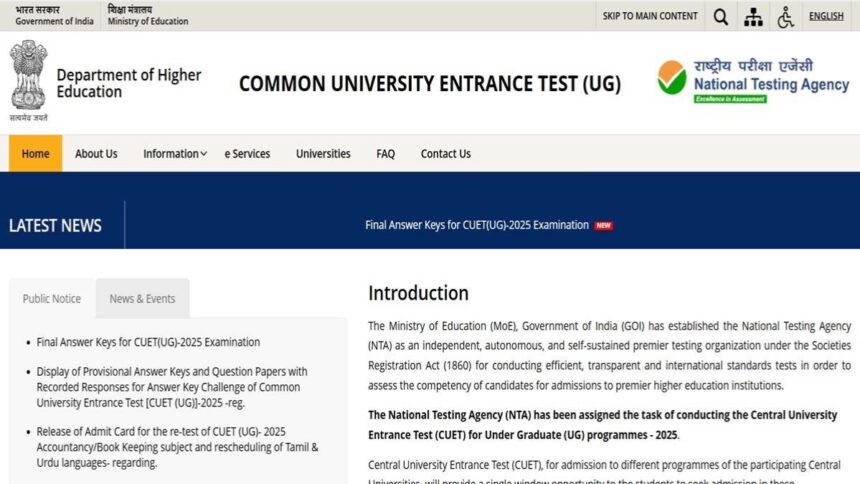Click the National Testing Agency logo
The width and height of the screenshot is (860, 484).
[x=753, y=79]
